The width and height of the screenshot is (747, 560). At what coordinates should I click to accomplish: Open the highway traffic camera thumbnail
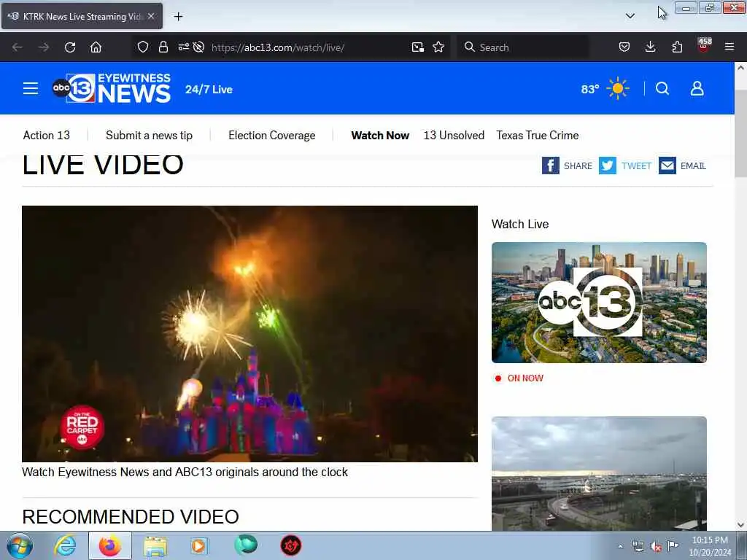[x=599, y=474]
